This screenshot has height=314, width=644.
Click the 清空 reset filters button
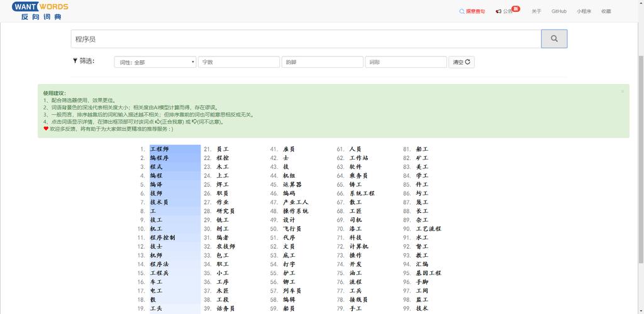pyautogui.click(x=462, y=62)
